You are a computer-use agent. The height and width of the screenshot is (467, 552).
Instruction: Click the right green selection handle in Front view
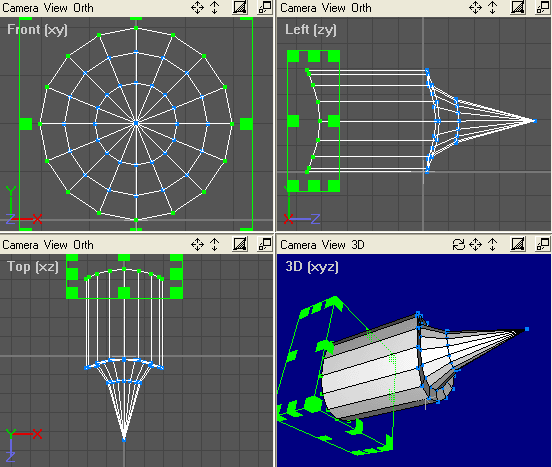[x=246, y=124]
